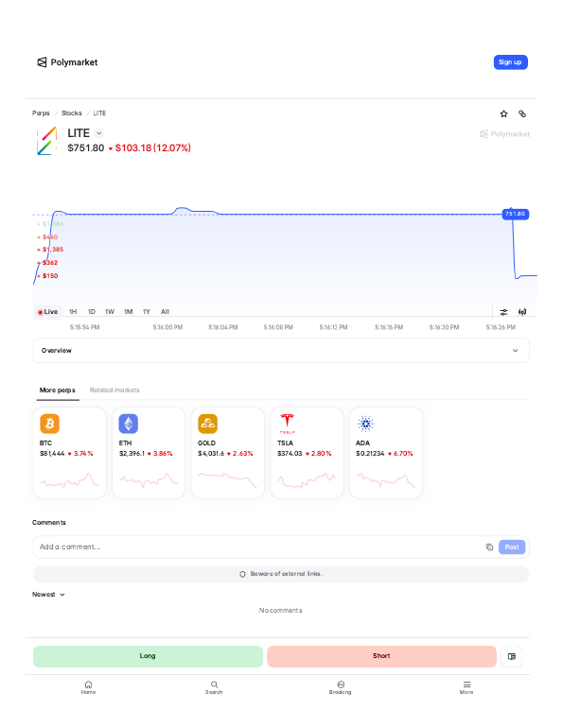
Task: Click BTC price $81,444
Action: 52,454
